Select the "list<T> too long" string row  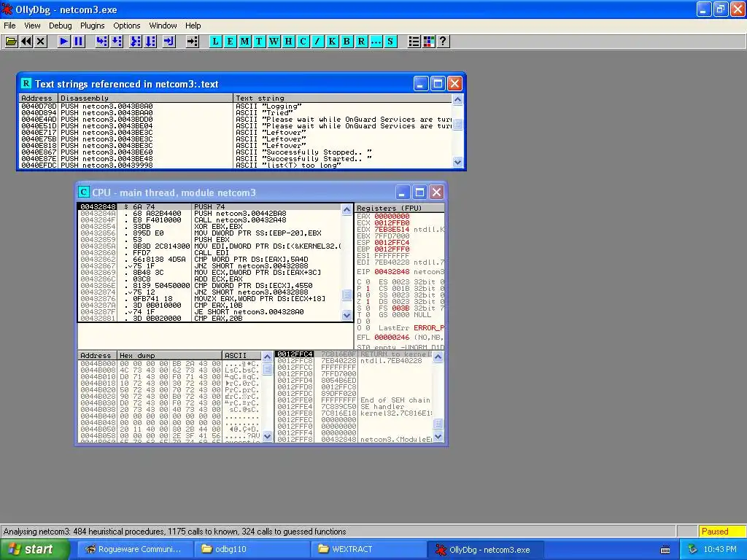coord(236,166)
